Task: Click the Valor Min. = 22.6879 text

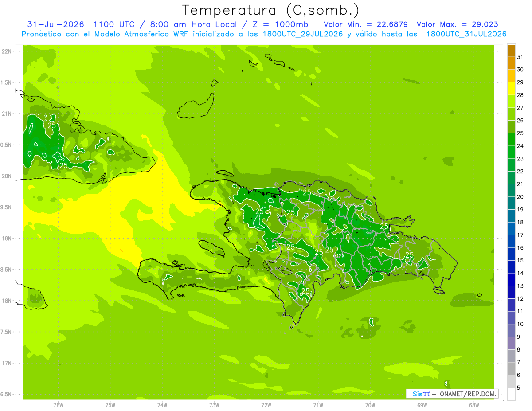Action: tap(366, 24)
